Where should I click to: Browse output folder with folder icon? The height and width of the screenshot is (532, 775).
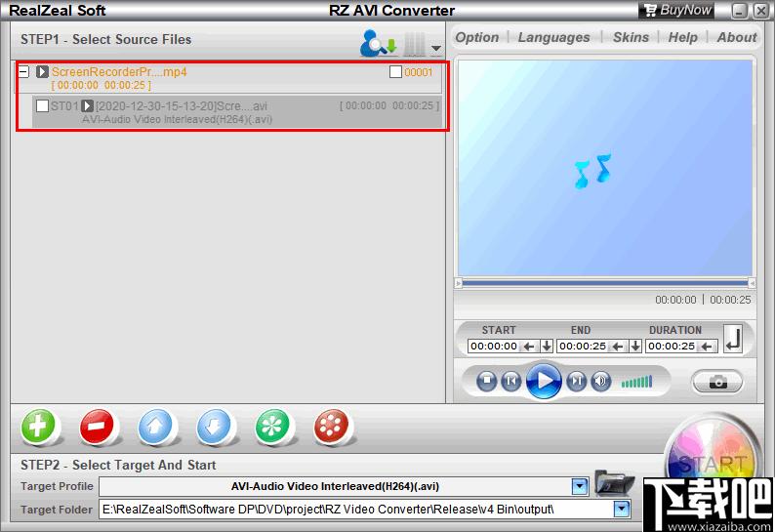[613, 483]
